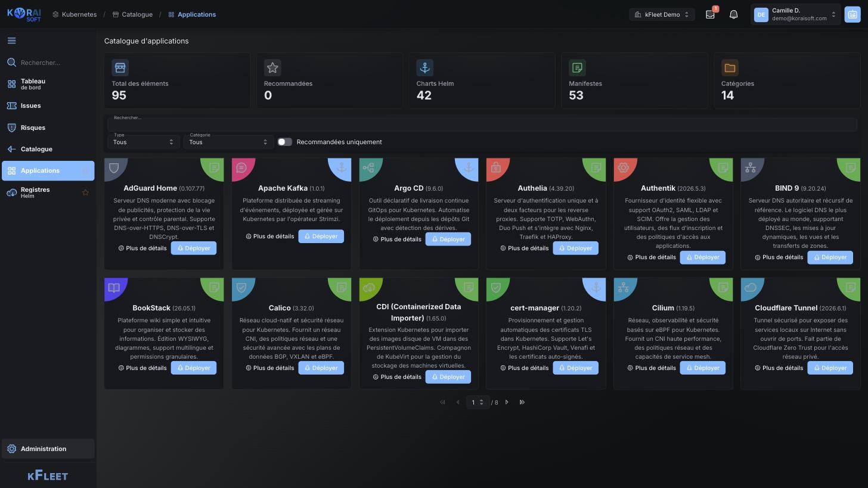This screenshot has height=488, width=868.
Task: Deploy AdGuard Home
Action: coord(194,248)
